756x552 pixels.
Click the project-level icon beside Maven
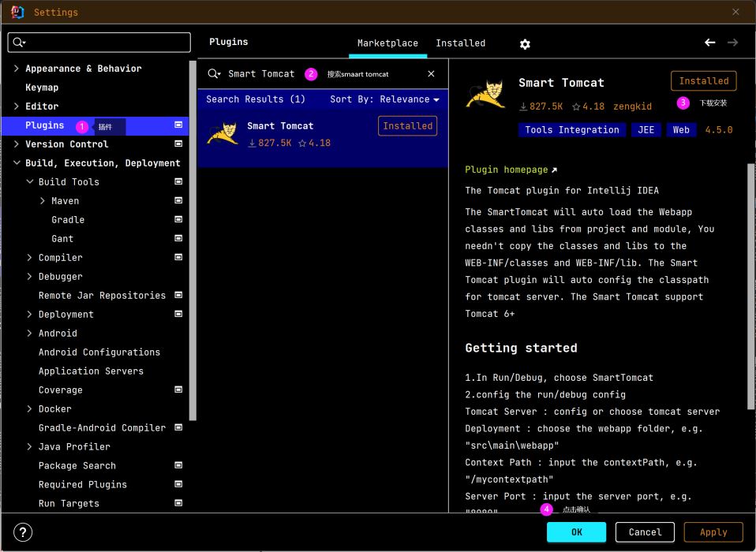178,201
